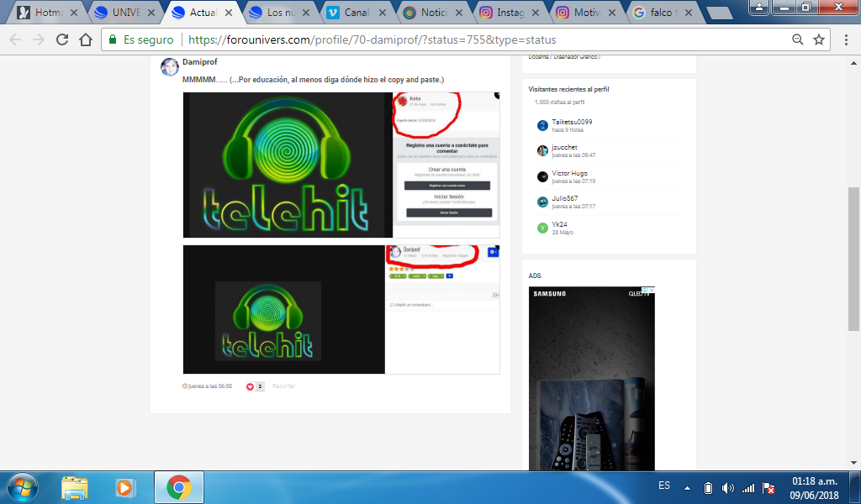Launch Windows Media Player from taskbar
The width and height of the screenshot is (861, 504).
(x=124, y=487)
